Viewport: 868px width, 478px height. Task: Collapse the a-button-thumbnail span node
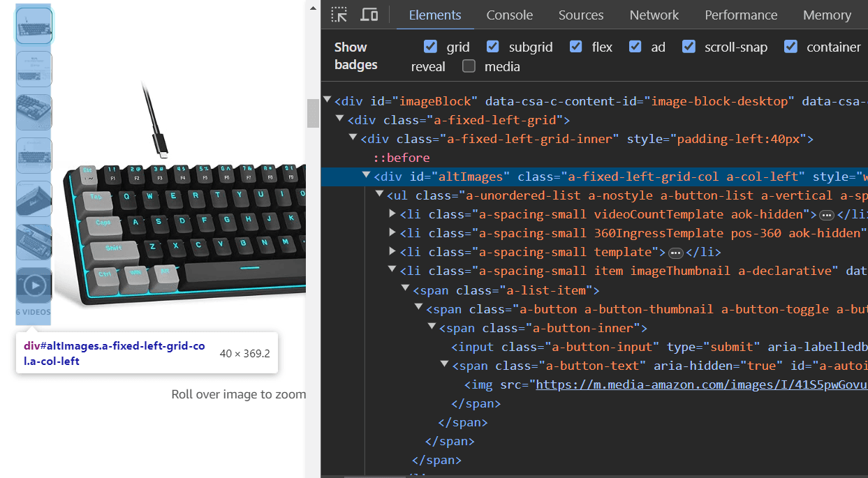click(419, 308)
